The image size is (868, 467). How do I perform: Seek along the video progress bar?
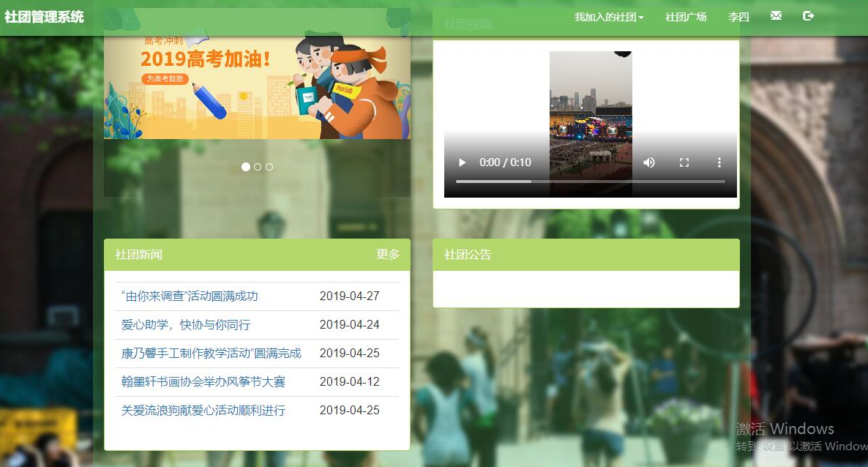(590, 181)
